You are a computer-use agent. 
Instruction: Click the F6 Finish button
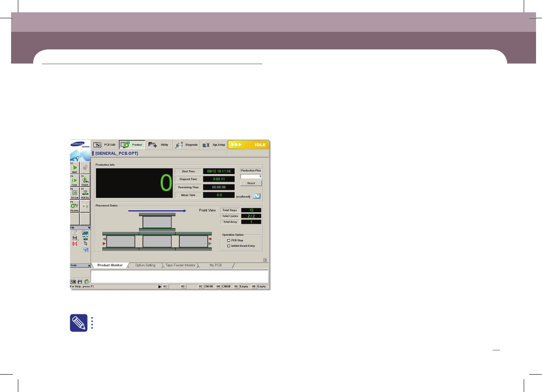(85, 180)
